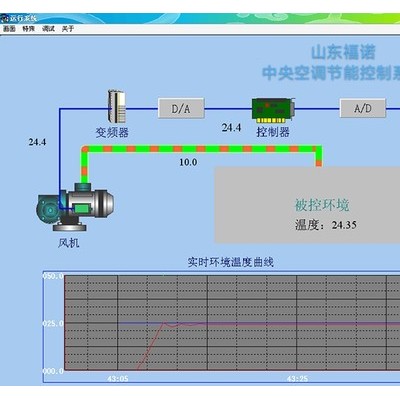
Task: Open the 特殊 menu
Action: pos(29,29)
